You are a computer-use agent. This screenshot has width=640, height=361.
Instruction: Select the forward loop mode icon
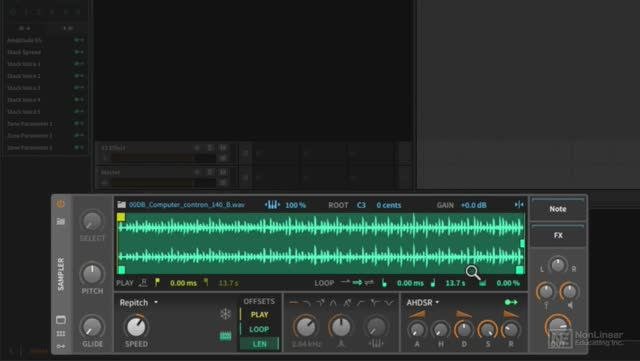pyautogui.click(x=357, y=282)
